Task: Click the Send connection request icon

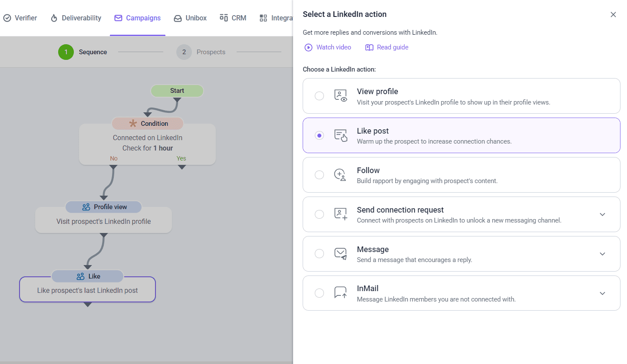Action: click(x=341, y=214)
